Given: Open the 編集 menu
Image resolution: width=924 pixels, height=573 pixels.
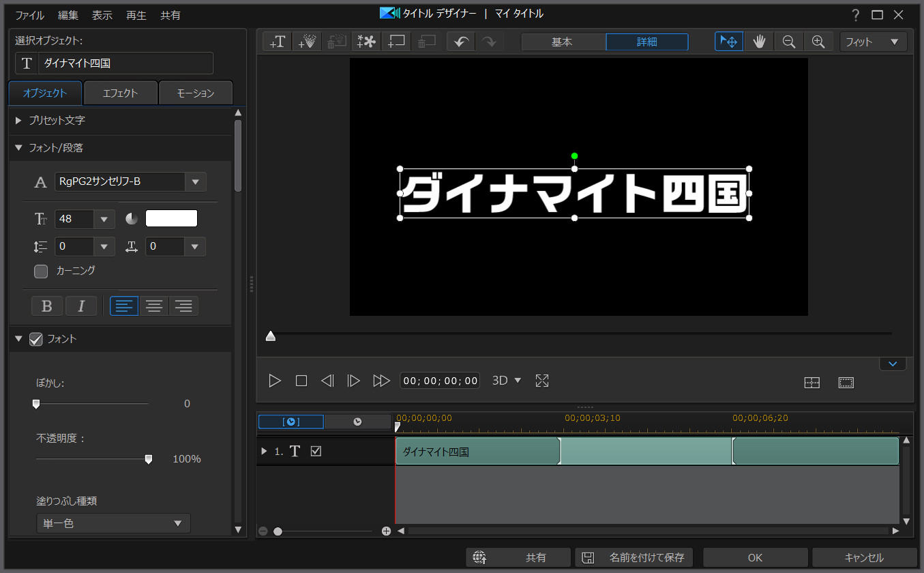Looking at the screenshot, I should tap(68, 15).
